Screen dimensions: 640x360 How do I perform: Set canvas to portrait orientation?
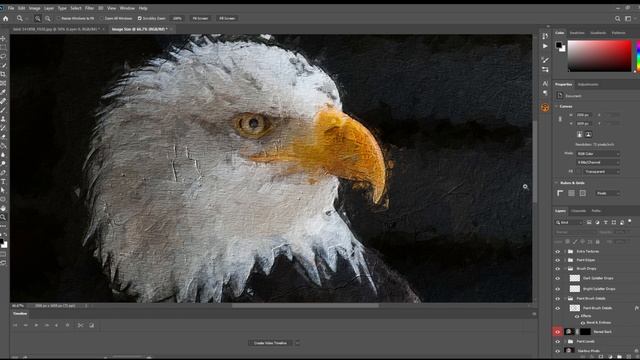pos(579,134)
